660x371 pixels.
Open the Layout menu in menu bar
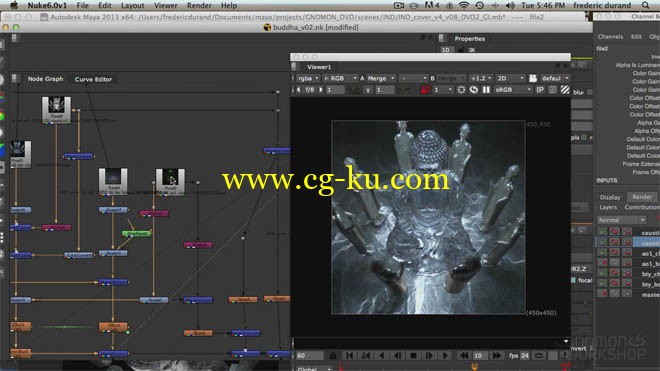tap(133, 5)
